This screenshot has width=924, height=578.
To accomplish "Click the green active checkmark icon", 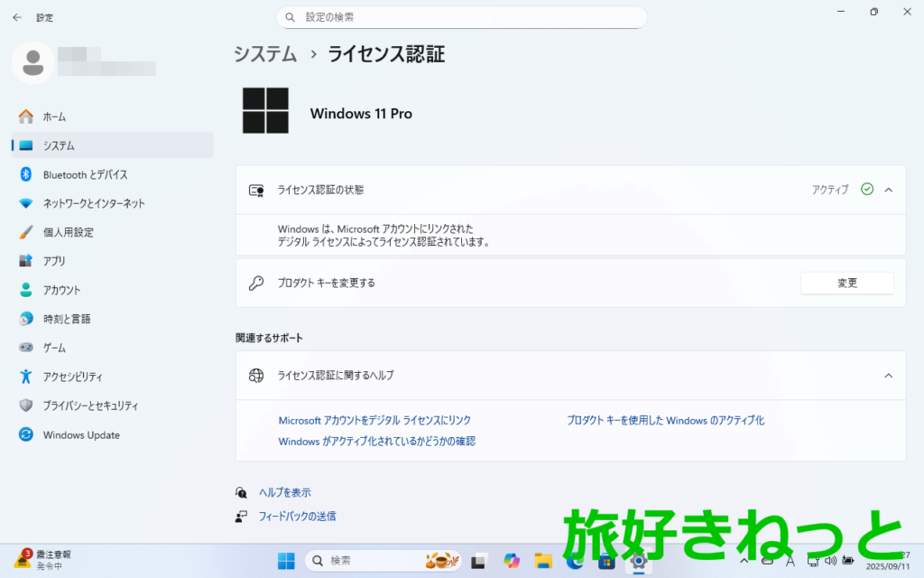I will click(867, 189).
